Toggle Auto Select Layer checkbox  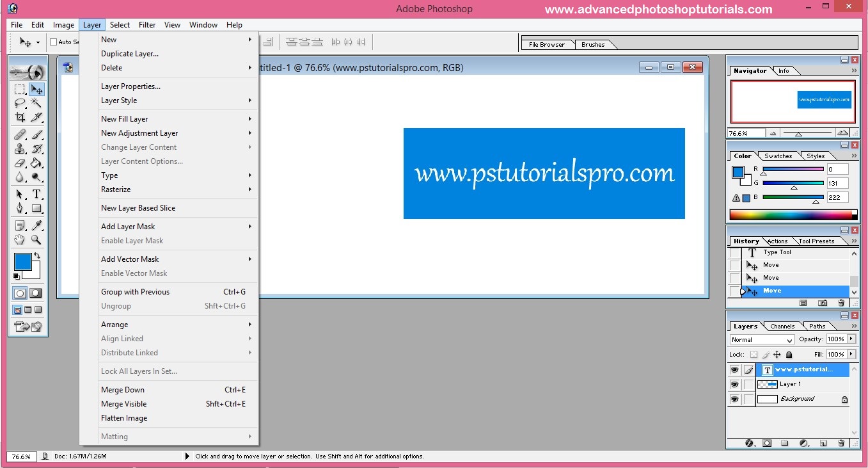coord(54,42)
